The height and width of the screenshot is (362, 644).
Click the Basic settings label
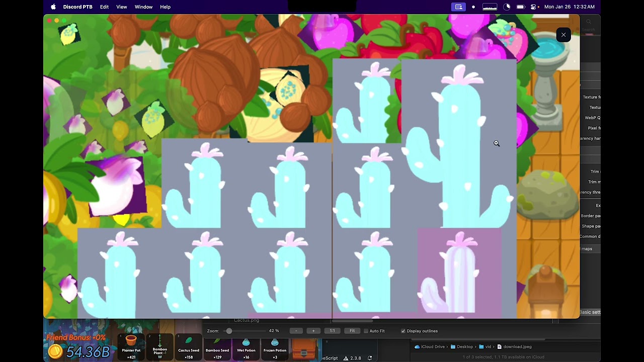590,312
